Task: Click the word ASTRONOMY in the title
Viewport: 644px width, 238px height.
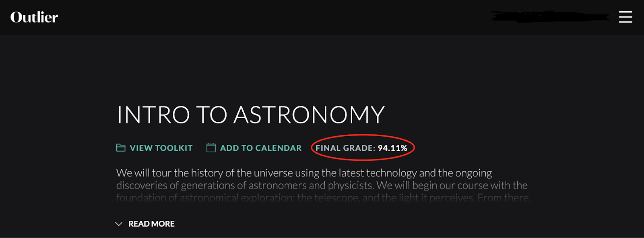Action: [309, 115]
